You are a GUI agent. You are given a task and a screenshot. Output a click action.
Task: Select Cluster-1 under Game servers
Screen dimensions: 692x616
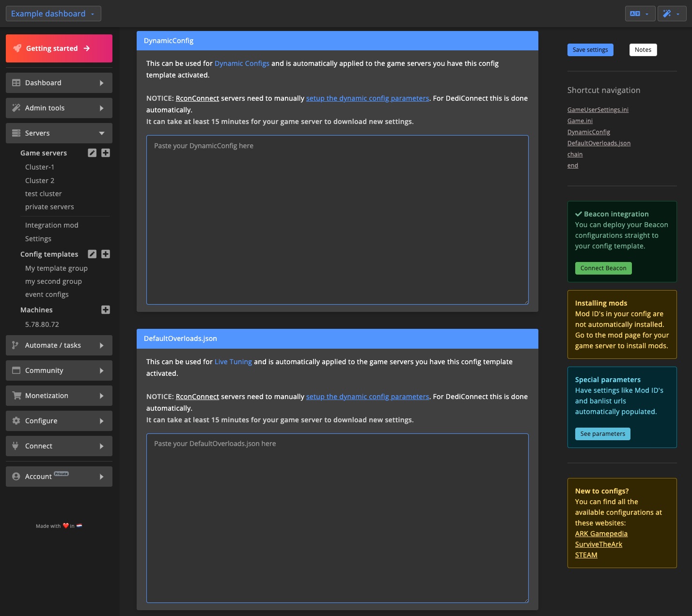coord(40,167)
